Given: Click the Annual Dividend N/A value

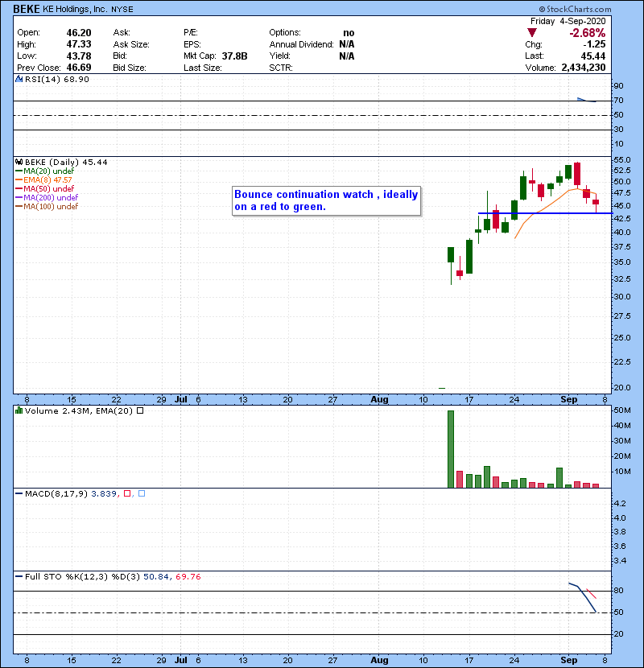Looking at the screenshot, I should (x=347, y=44).
